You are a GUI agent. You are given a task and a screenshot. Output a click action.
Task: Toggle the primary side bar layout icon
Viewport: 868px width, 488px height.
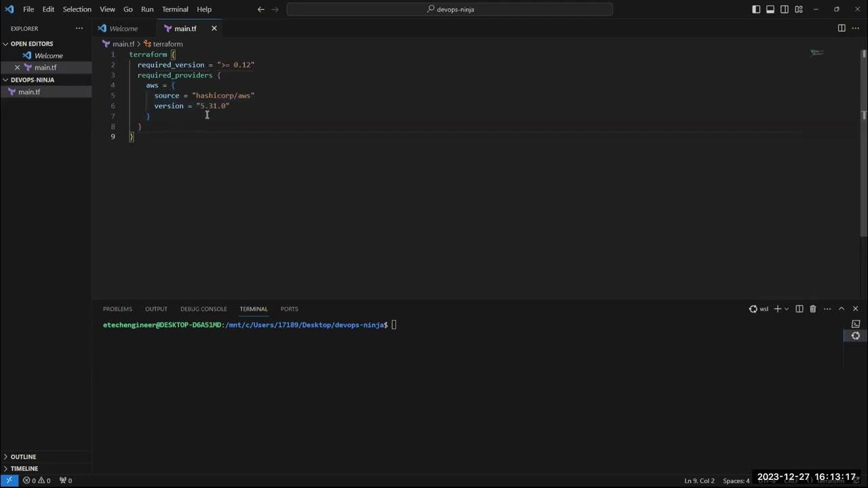756,9
